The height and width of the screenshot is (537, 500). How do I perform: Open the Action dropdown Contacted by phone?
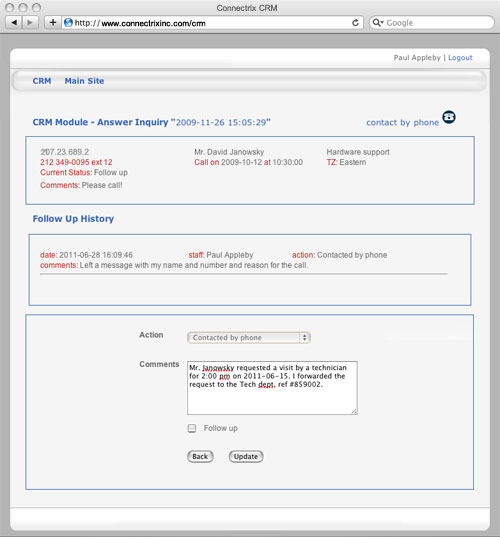[x=249, y=338]
